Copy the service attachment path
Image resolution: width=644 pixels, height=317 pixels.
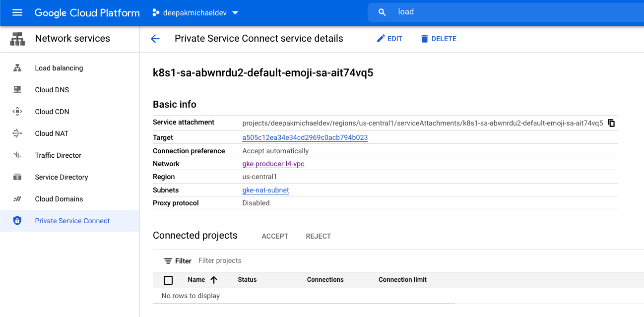pyautogui.click(x=611, y=123)
